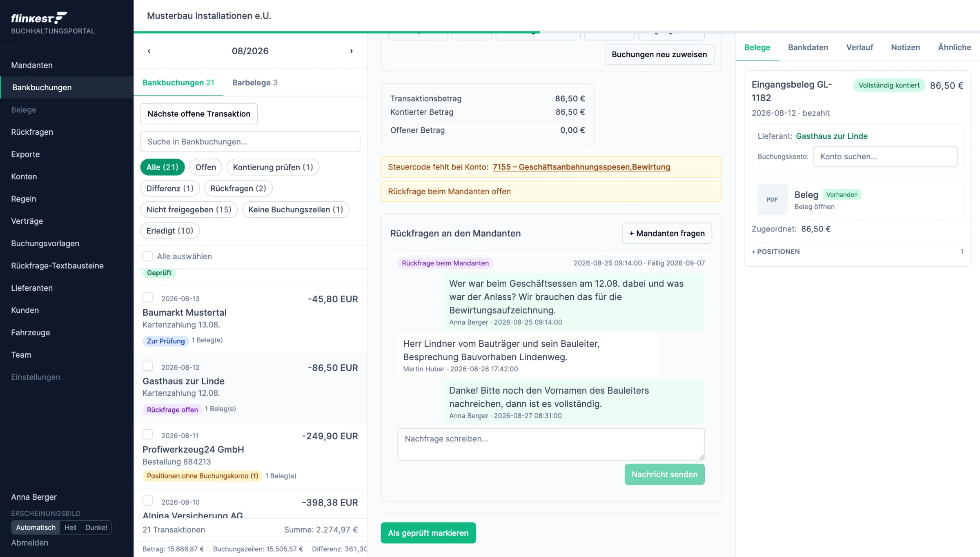This screenshot has width=980, height=557.
Task: Switch appearance to Hell
Action: [70, 527]
